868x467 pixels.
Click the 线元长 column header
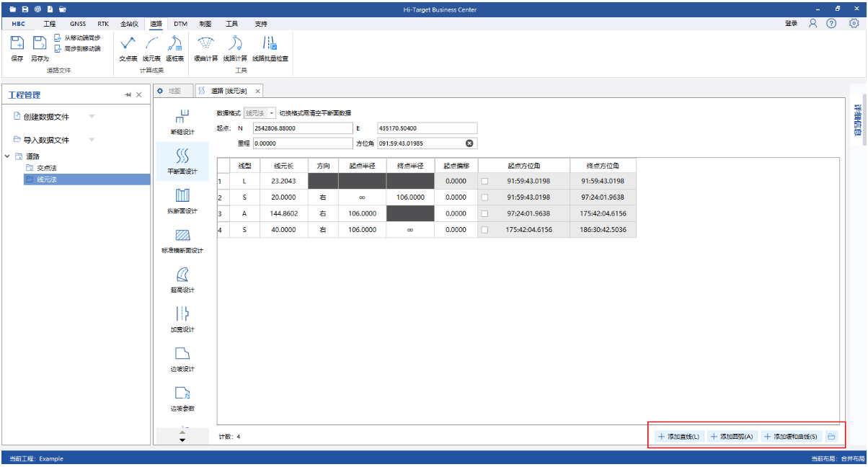pos(284,165)
